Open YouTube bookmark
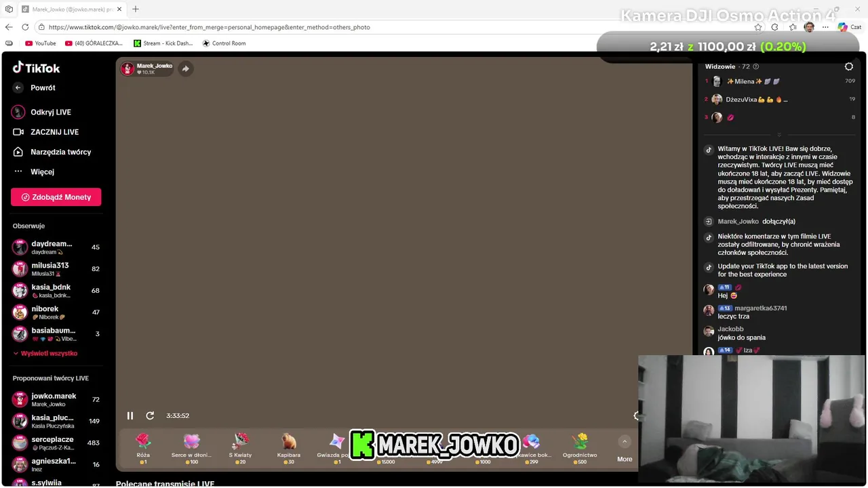The height and width of the screenshot is (488, 868). (41, 43)
